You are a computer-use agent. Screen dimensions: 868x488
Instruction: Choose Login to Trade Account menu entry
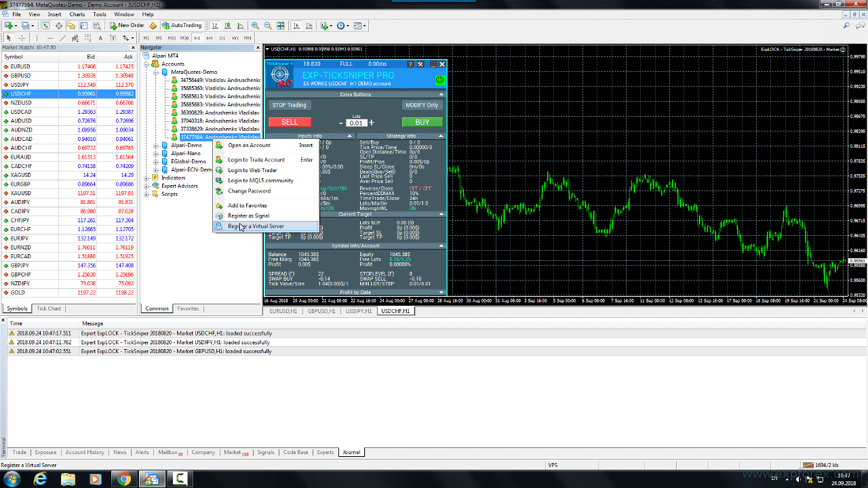pos(265,160)
